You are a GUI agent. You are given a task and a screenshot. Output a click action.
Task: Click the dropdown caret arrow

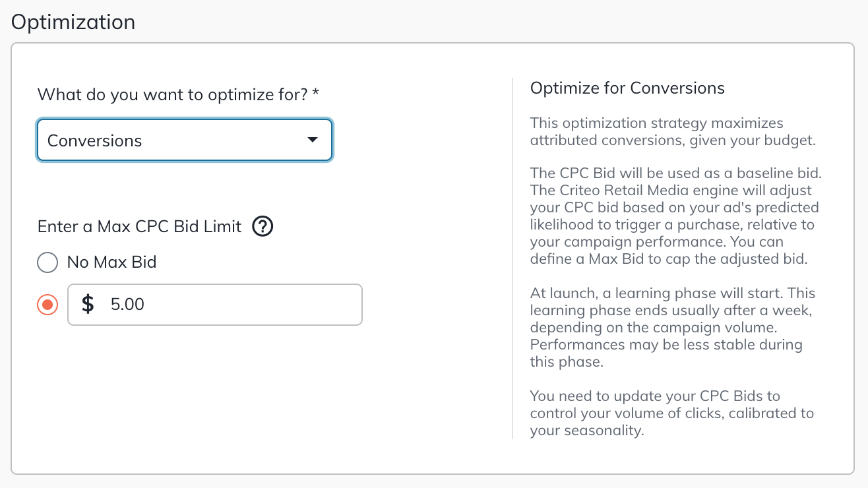click(x=313, y=140)
